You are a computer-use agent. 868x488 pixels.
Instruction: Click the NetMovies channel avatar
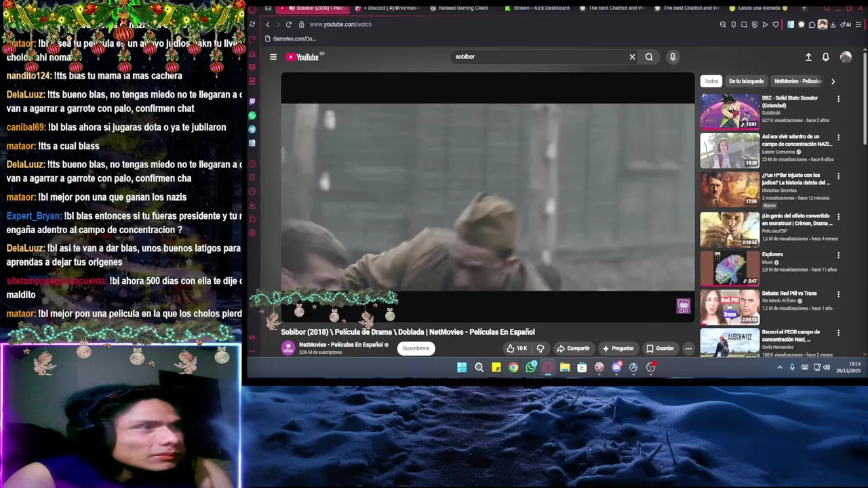288,348
